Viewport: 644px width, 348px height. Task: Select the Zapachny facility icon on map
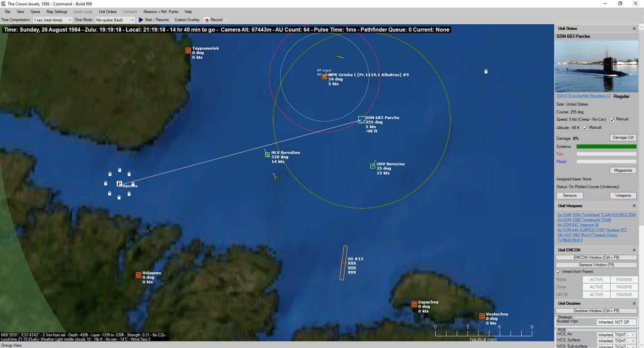click(414, 304)
